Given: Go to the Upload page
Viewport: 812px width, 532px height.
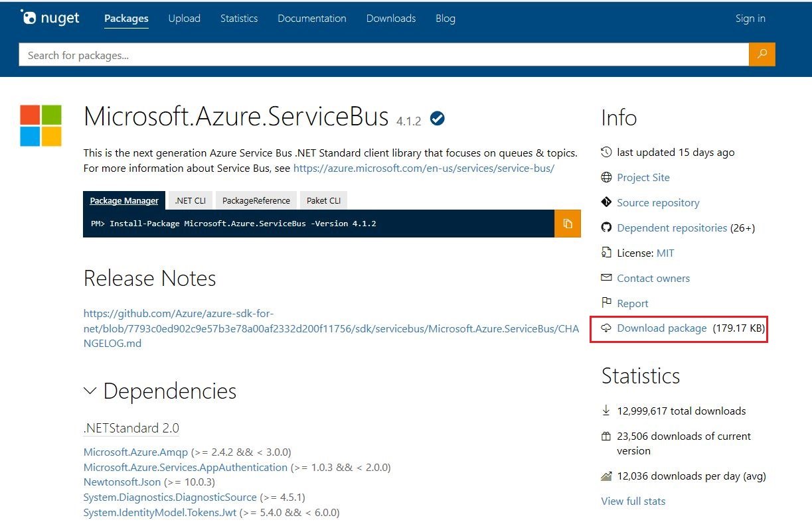Looking at the screenshot, I should tap(184, 19).
